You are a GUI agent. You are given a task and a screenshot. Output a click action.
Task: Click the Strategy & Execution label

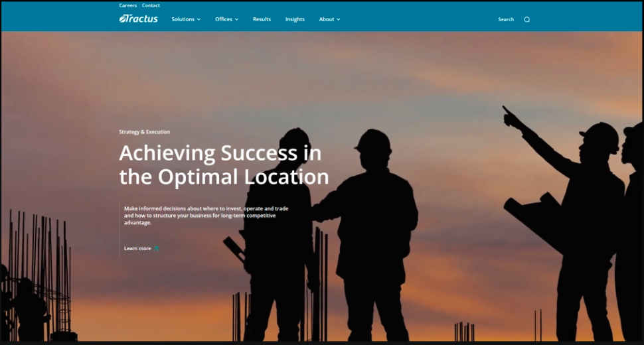click(144, 132)
